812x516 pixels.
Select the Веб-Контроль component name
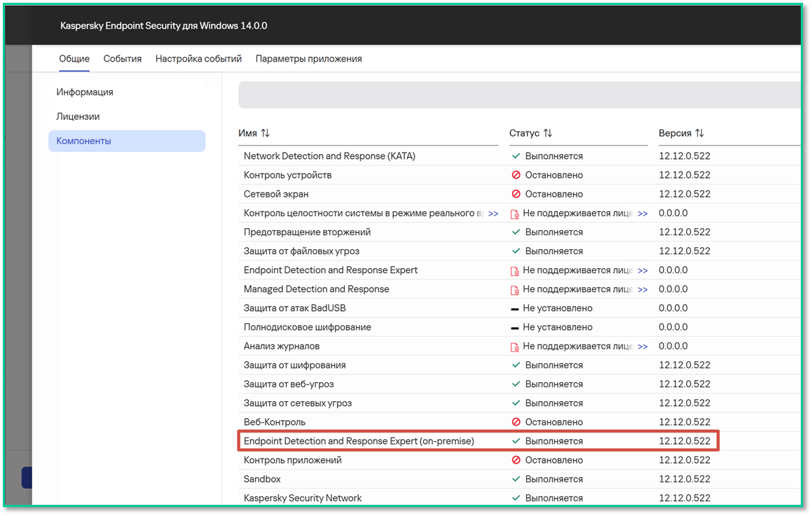click(x=275, y=422)
